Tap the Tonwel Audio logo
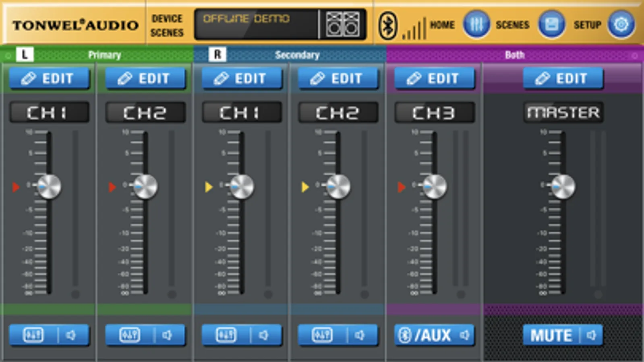 tap(75, 25)
